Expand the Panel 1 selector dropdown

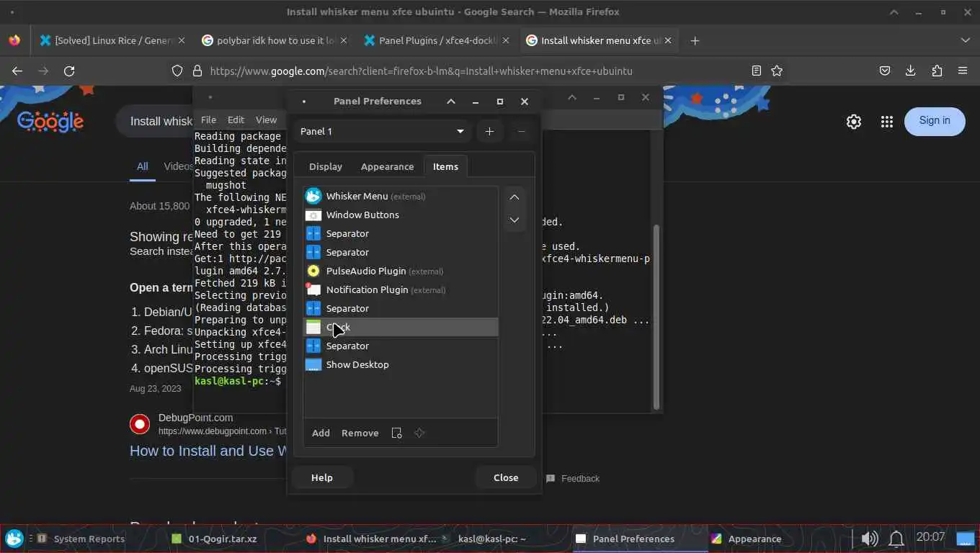(x=382, y=131)
